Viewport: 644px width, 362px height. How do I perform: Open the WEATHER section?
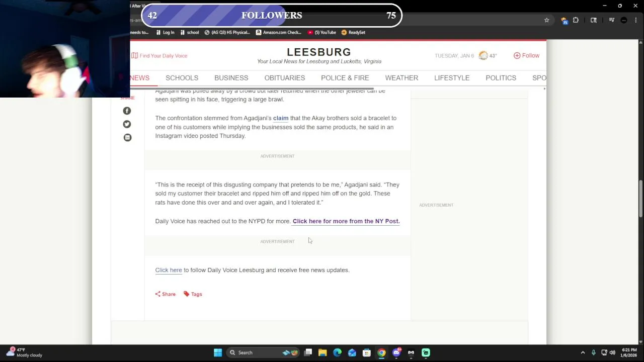401,78
